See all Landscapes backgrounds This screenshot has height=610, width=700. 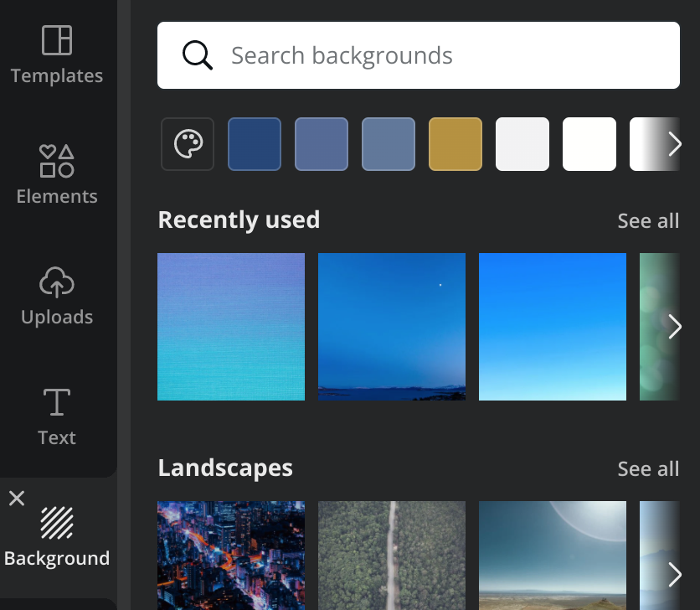[x=648, y=468]
